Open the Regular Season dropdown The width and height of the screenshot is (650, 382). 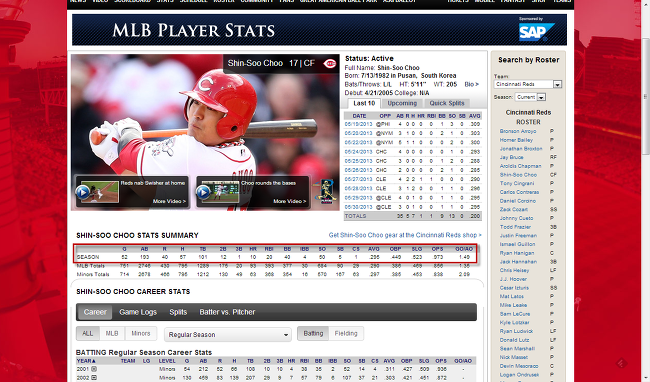tap(228, 334)
